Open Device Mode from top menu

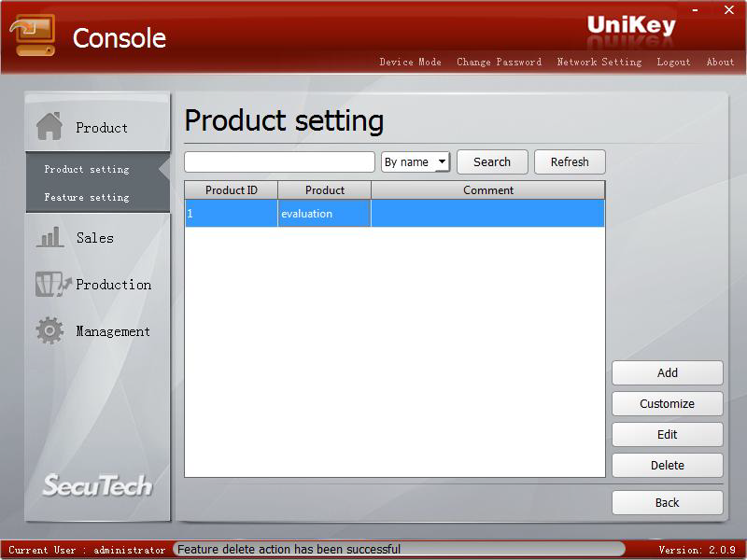click(410, 62)
